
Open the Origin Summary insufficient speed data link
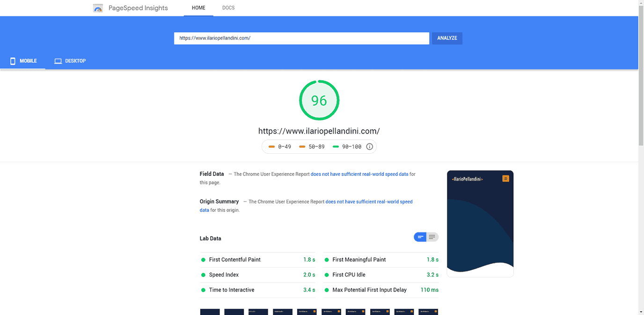pos(369,202)
